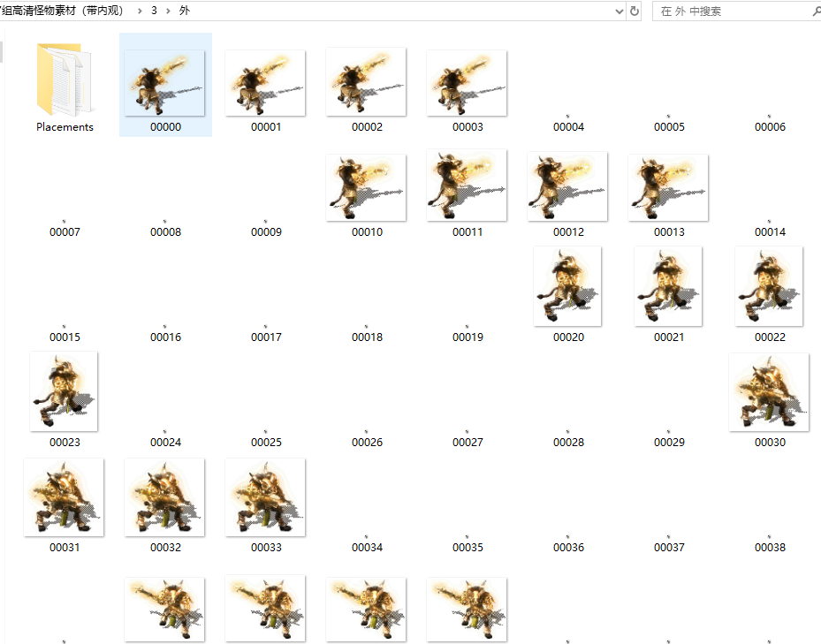Open the Placements folder
This screenshot has height=644, width=821.
[x=65, y=80]
